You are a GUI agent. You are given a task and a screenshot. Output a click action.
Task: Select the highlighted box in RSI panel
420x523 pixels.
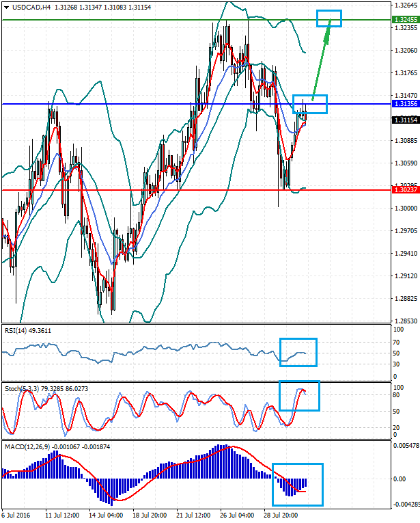(x=298, y=352)
